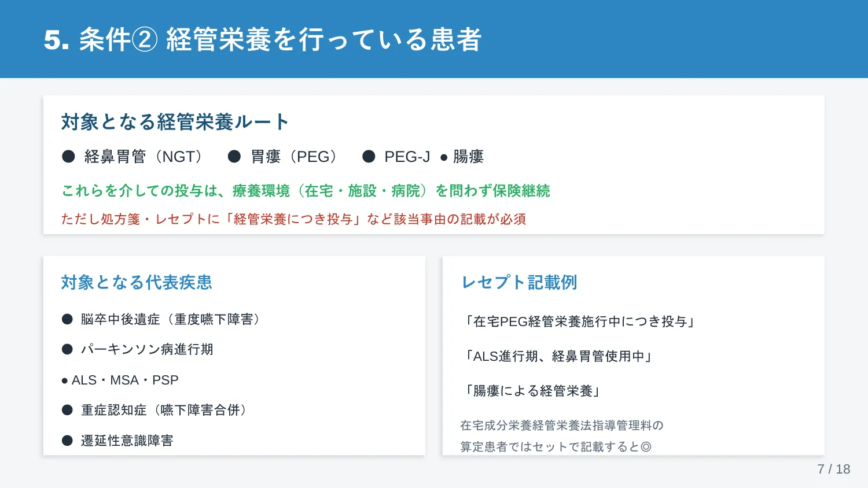Click the small bullet before 腸瘻
This screenshot has height=488, width=868.
click(444, 157)
